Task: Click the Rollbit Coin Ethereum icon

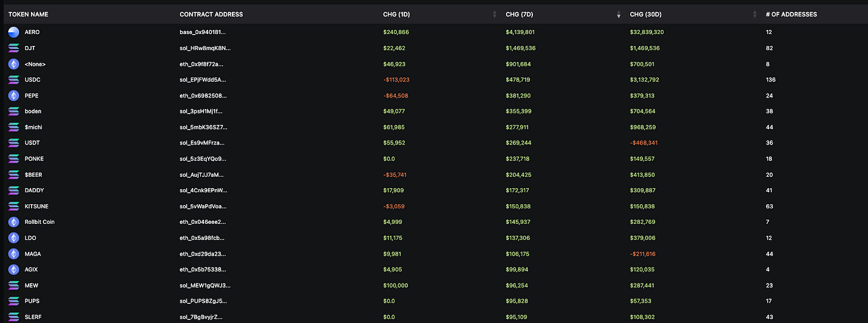Action: [x=14, y=222]
